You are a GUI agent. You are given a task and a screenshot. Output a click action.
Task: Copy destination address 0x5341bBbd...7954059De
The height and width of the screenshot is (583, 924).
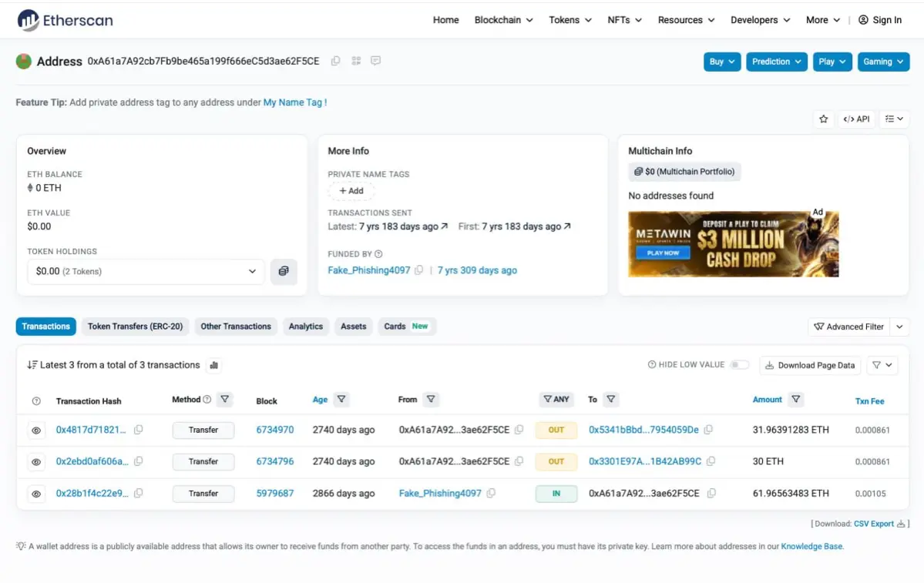pos(708,430)
